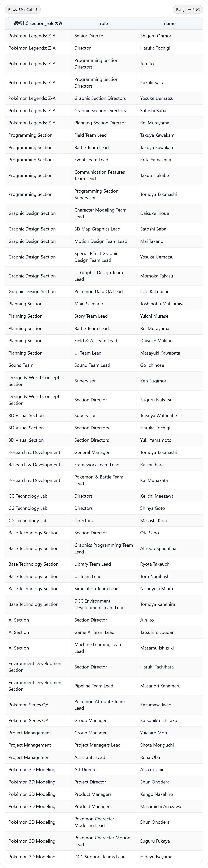Select the Go Ichinose name cell
Viewport: 208px width, 868px height.
(x=170, y=365)
